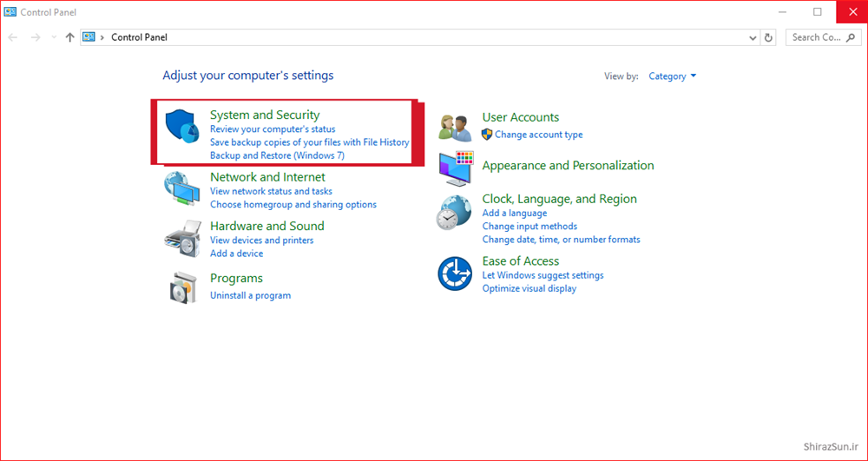The width and height of the screenshot is (868, 461).
Task: Click the Uninstall a program link
Action: point(250,295)
